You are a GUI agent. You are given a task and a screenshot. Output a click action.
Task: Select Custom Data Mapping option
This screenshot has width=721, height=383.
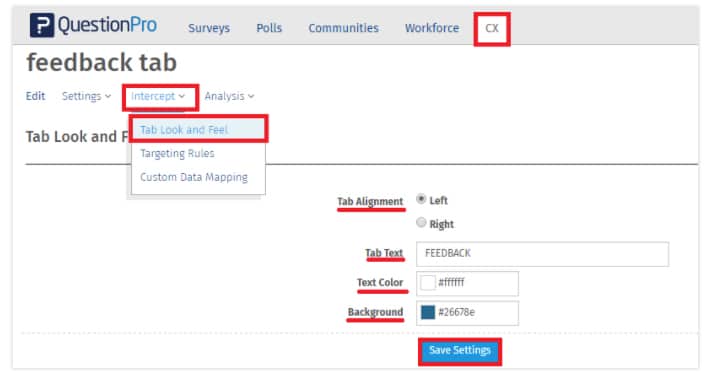tap(194, 177)
